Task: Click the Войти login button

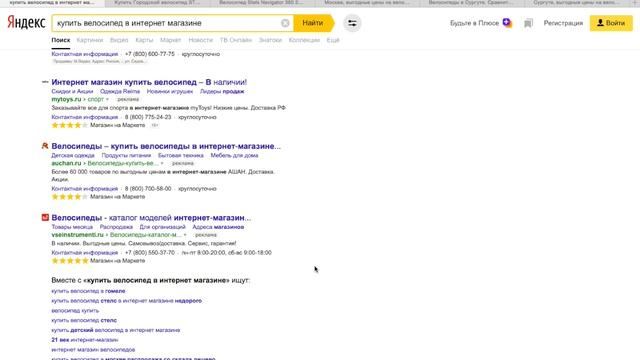Action: coord(611,23)
